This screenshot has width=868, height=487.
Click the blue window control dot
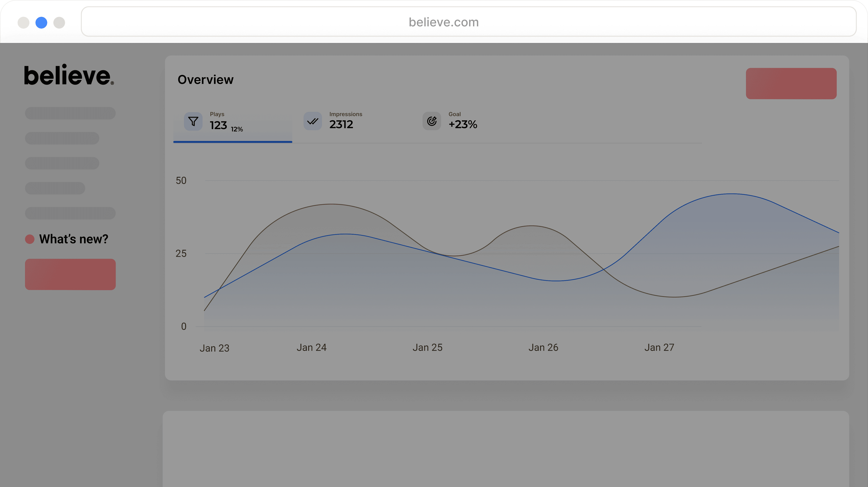point(41,23)
